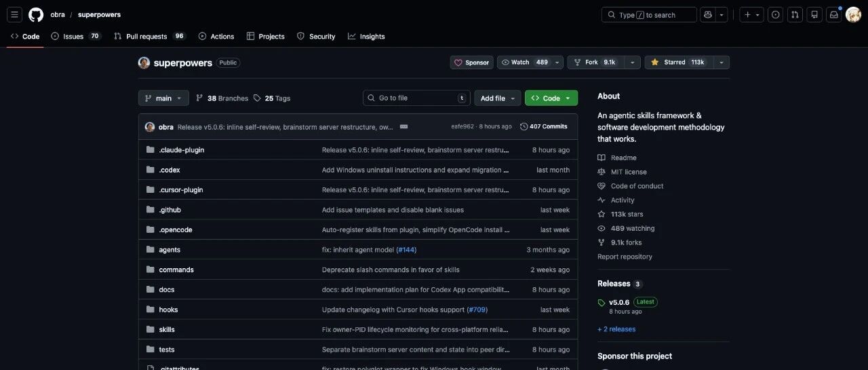Open global Pull Requests icon in header
Viewport: 868px width, 370px height.
[795, 14]
